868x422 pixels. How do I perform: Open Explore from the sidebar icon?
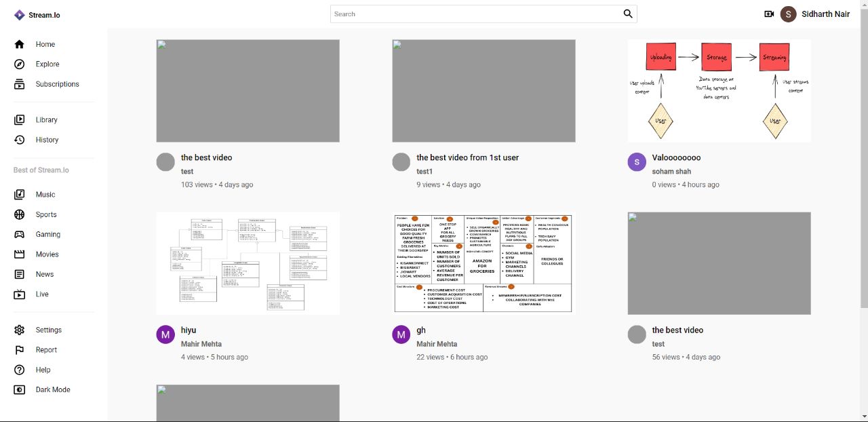[19, 64]
